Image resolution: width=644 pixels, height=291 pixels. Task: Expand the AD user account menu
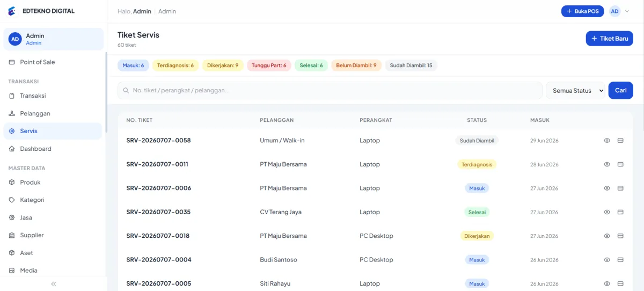point(619,11)
